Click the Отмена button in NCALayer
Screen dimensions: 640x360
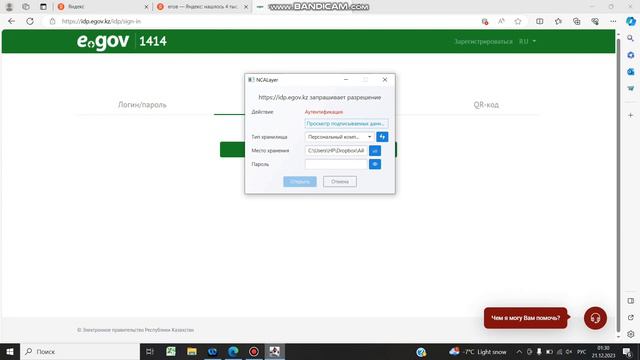340,182
